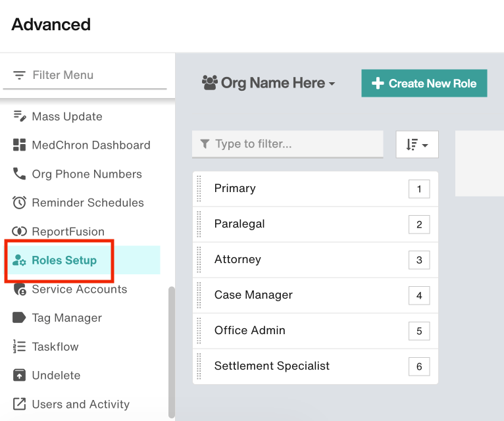
Task: Open Mass Update from the menu
Action: click(67, 116)
